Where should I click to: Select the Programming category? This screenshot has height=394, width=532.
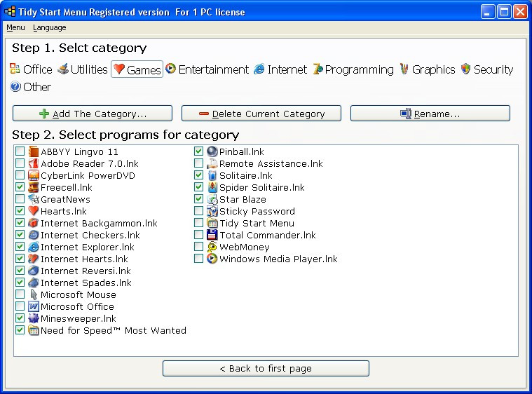point(353,69)
